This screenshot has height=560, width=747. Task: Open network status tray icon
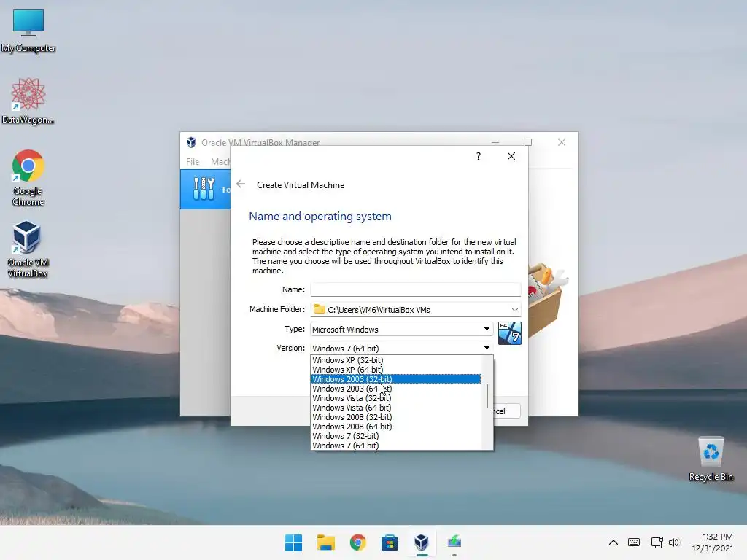point(657,542)
